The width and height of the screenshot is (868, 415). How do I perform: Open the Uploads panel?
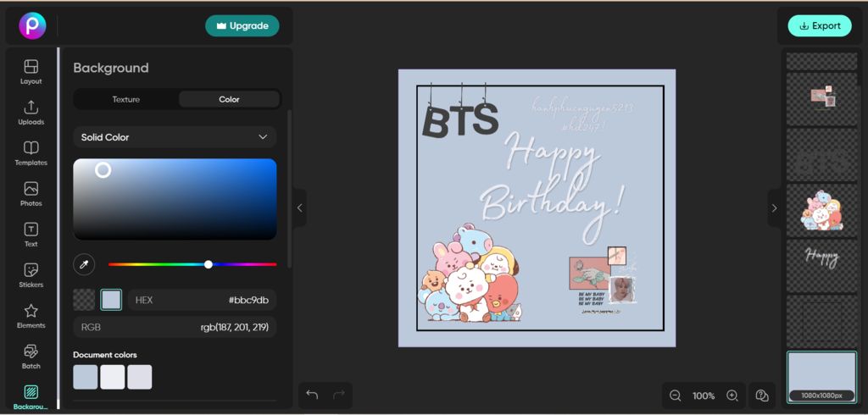coord(31,113)
